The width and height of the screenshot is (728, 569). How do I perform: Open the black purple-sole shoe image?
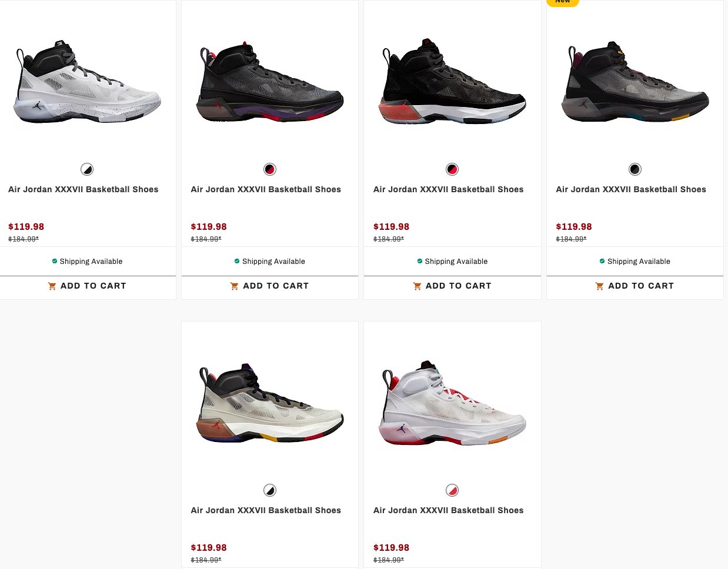270,82
